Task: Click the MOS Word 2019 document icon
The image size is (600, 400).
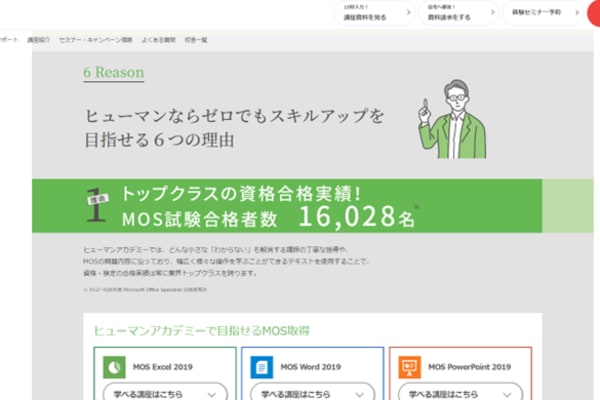Action: click(x=263, y=366)
